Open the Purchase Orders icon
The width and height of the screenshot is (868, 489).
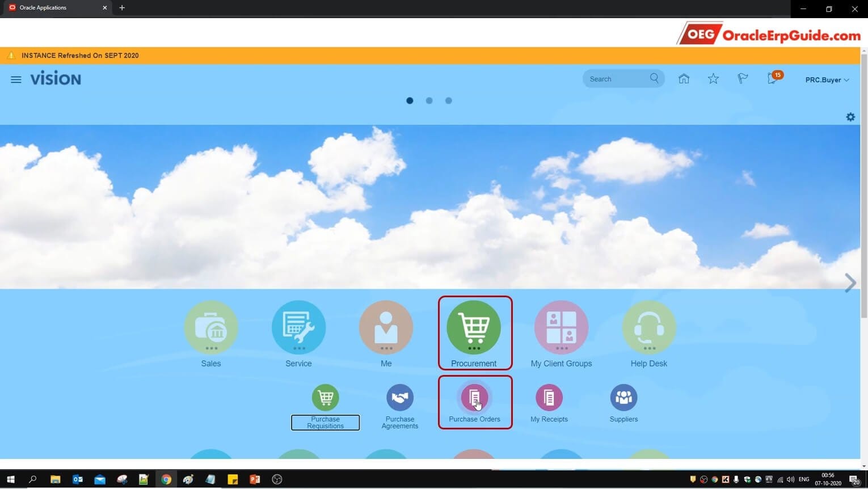point(474,398)
